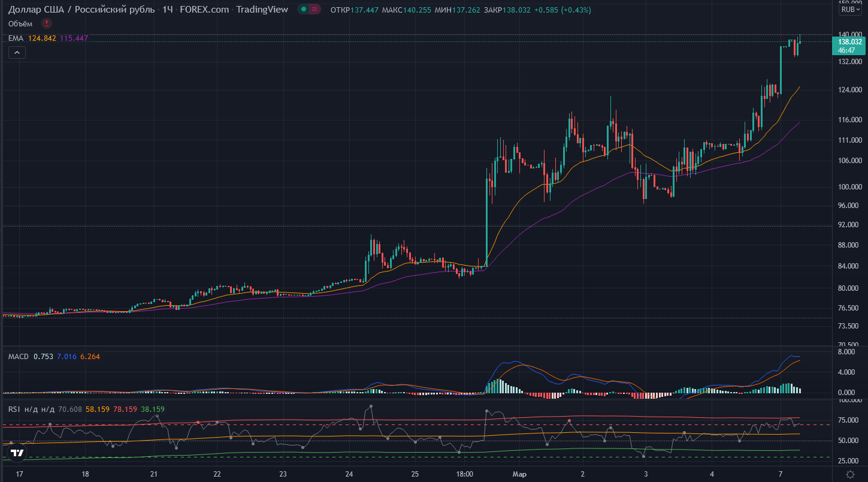Click the RSI value 70.608
This screenshot has height=482, width=868.
coord(70,409)
